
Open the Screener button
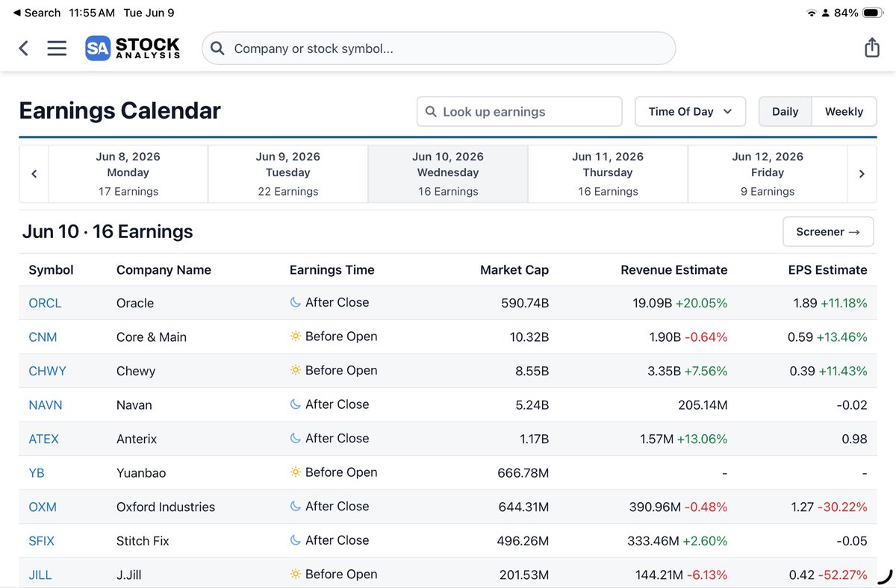coord(828,231)
